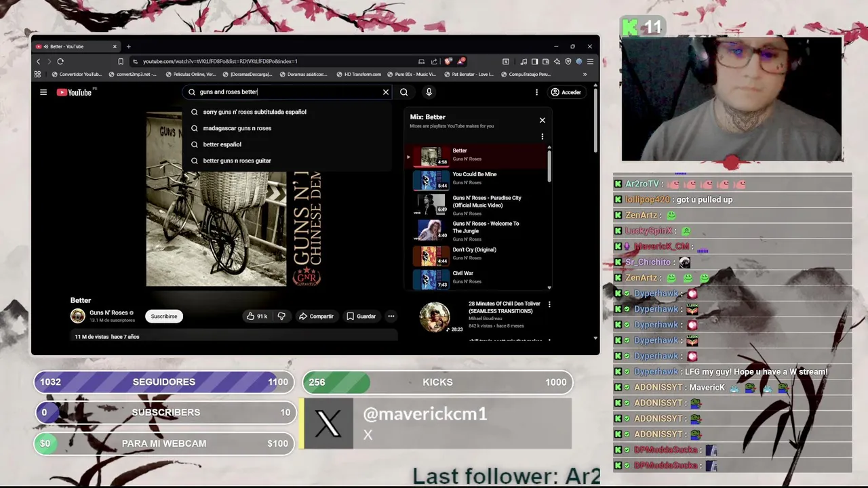
Task: Open more actions ellipsis beside Guardar
Action: pyautogui.click(x=391, y=316)
